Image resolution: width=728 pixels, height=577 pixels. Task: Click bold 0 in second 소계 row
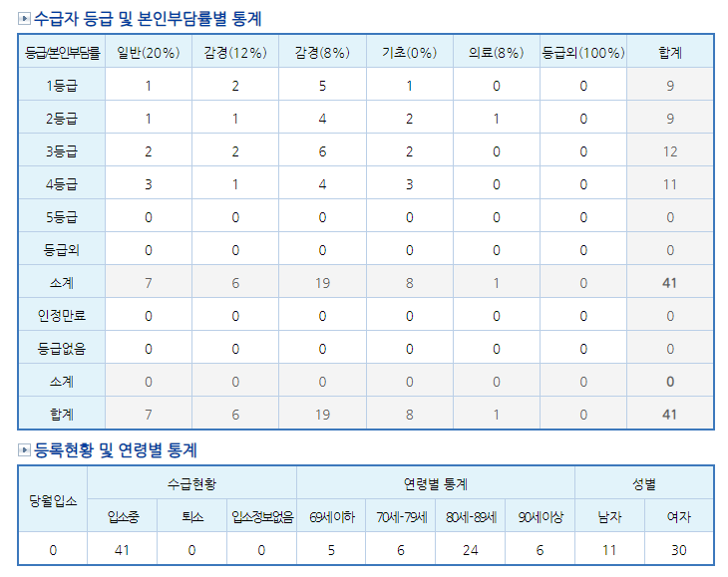coord(670,383)
